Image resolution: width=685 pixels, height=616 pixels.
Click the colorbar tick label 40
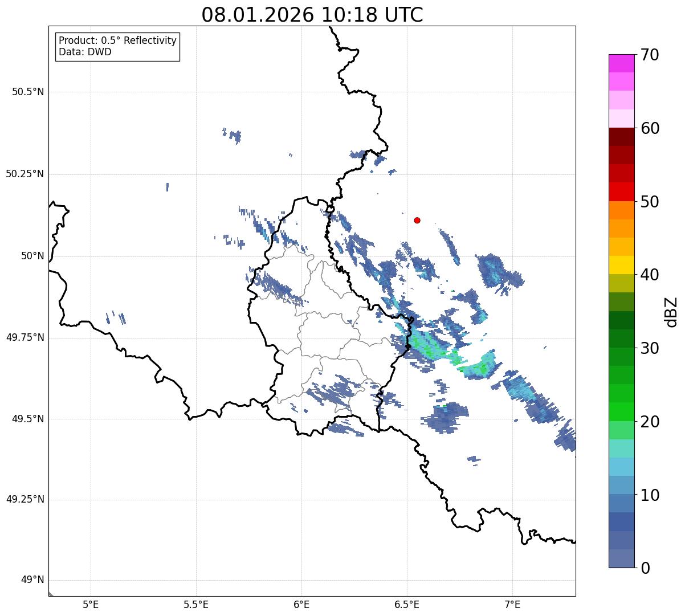650,275
